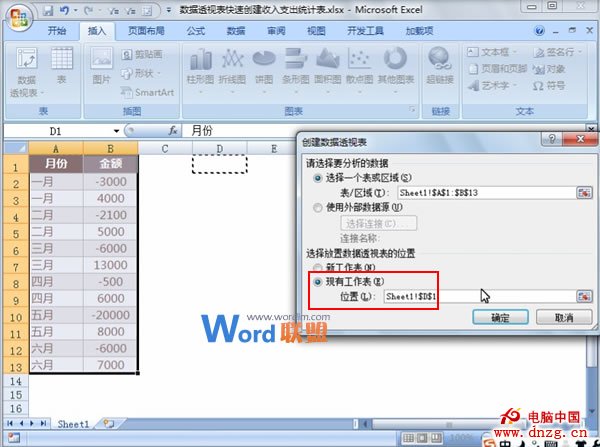Open Other Charts (其他图表) menu
Screen dimensions: 600x447
396,71
